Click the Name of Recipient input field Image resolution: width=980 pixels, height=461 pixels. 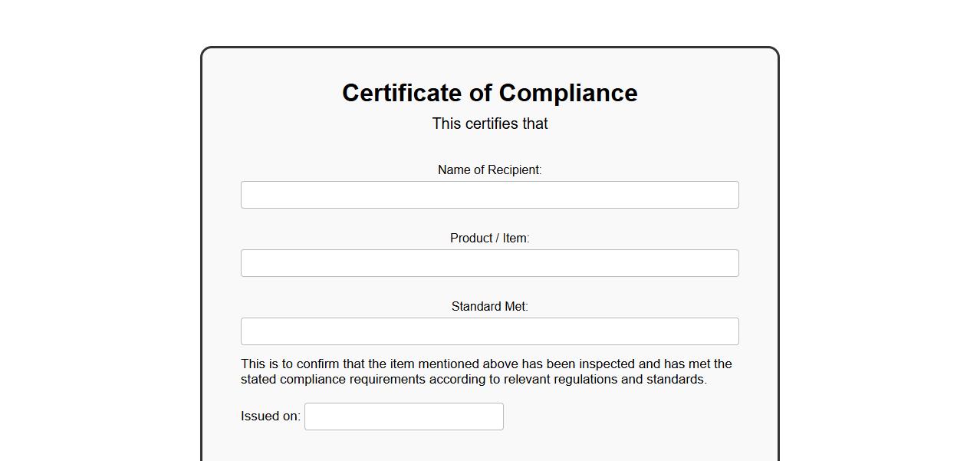click(489, 195)
